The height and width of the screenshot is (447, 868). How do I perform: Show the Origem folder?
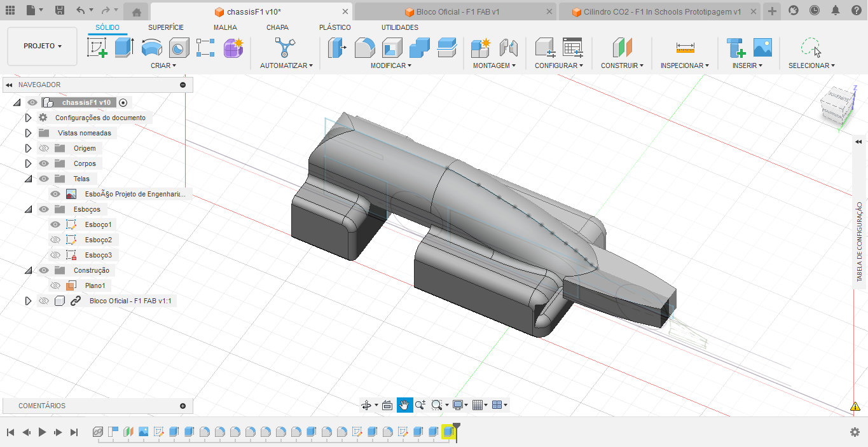[43, 148]
